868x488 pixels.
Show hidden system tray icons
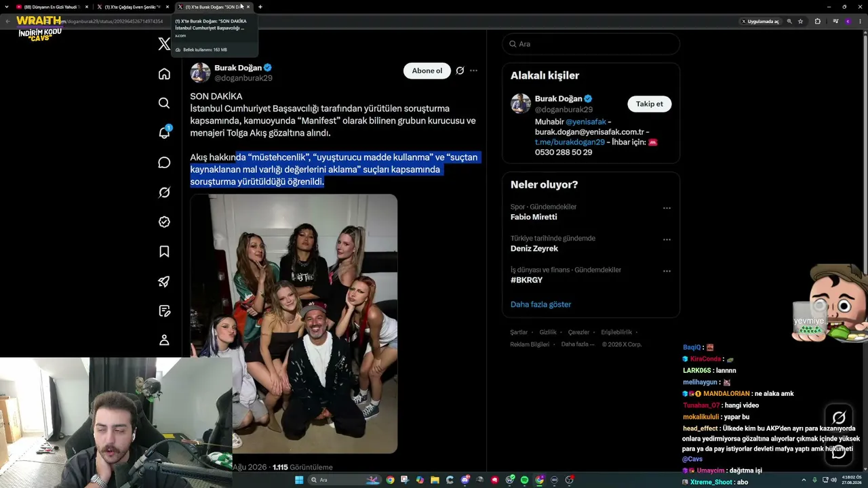coord(804,480)
